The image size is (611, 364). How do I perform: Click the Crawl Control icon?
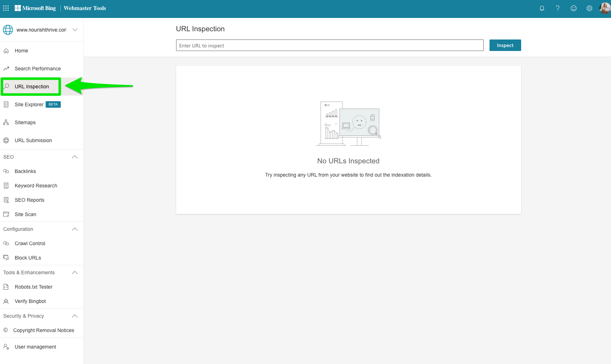click(x=6, y=243)
